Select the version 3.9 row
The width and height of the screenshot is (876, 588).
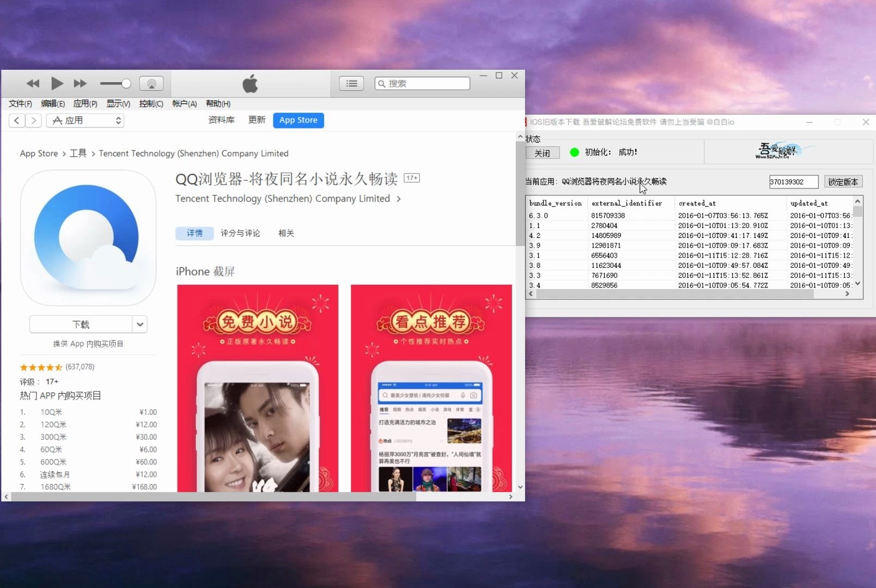tap(689, 246)
